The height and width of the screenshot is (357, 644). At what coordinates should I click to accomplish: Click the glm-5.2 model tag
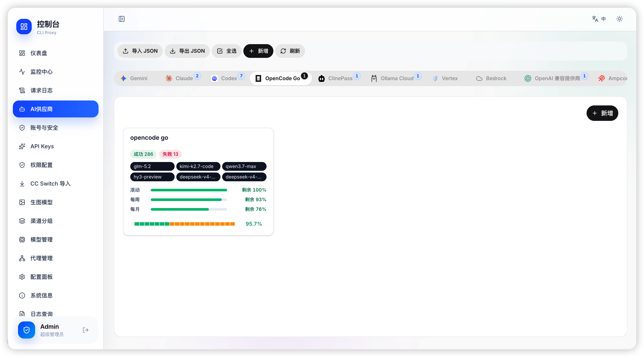click(x=152, y=166)
